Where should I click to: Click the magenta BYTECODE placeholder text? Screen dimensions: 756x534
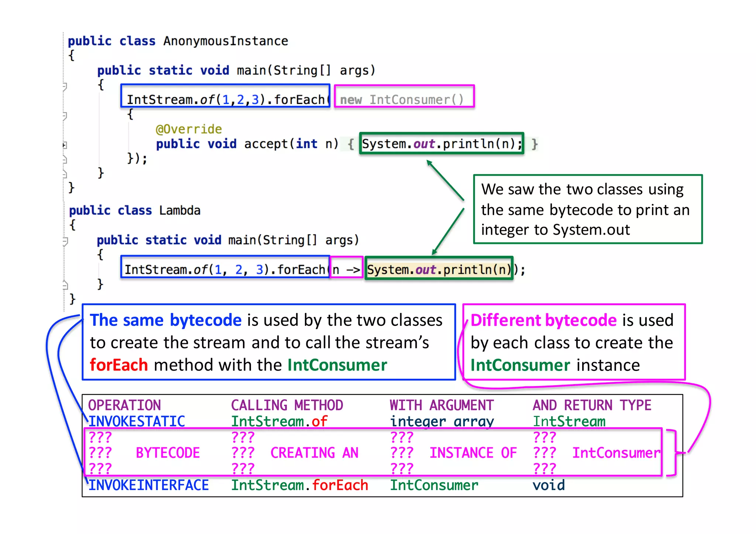click(168, 453)
